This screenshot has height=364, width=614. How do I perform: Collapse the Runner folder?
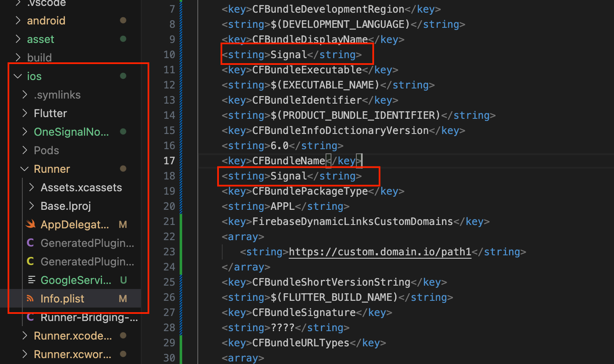tap(24, 169)
